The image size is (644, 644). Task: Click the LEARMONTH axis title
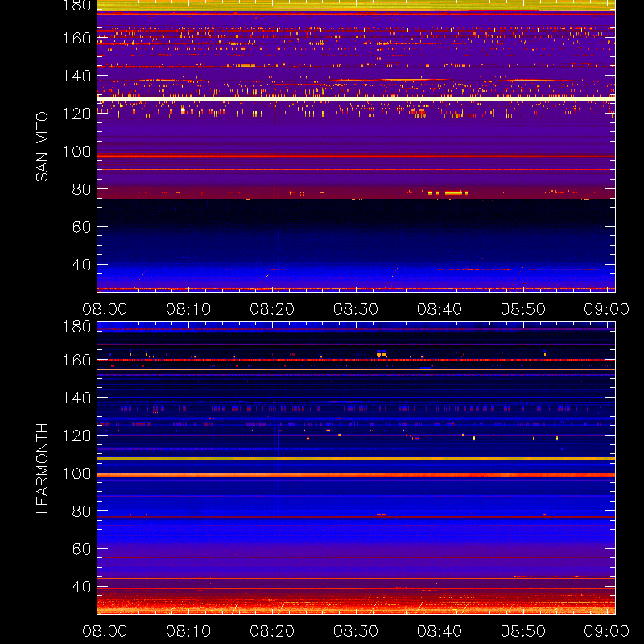[42, 469]
